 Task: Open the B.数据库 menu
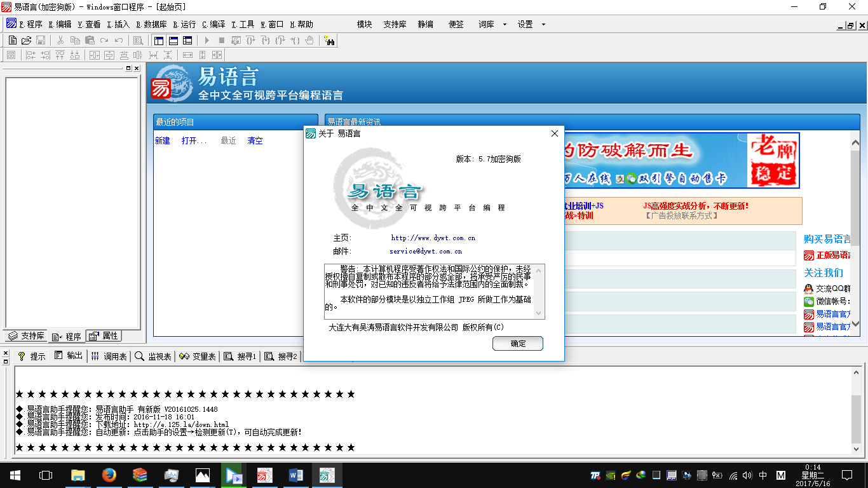152,24
